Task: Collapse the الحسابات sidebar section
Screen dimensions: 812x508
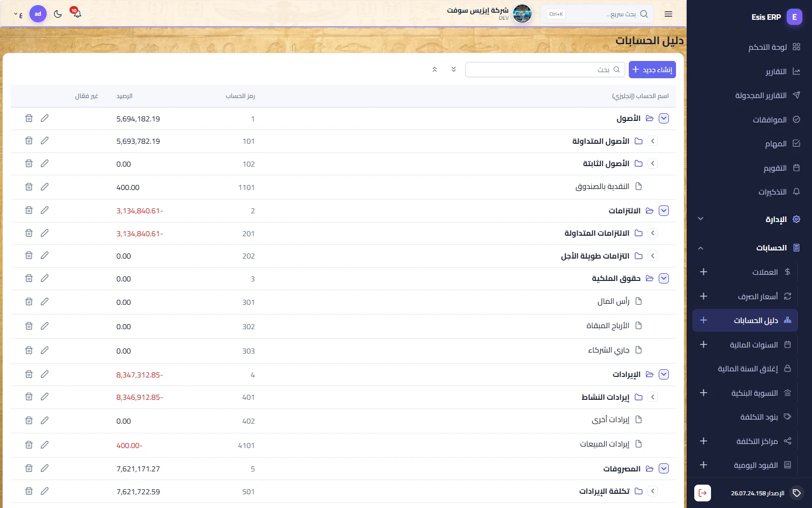Action: [749, 248]
